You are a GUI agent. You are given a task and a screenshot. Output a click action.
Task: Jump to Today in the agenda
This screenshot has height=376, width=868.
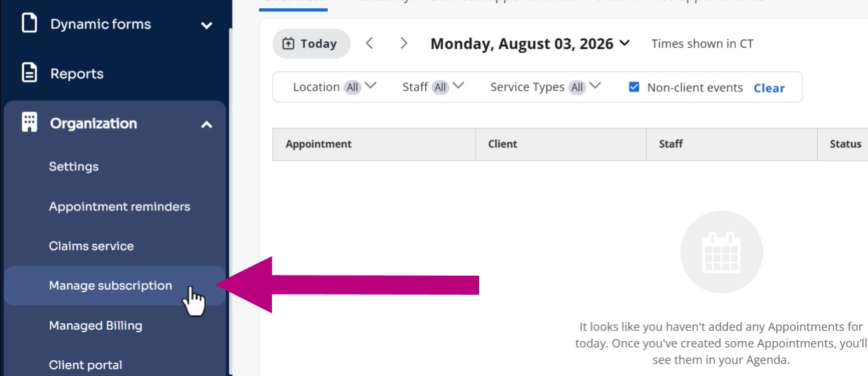[311, 44]
